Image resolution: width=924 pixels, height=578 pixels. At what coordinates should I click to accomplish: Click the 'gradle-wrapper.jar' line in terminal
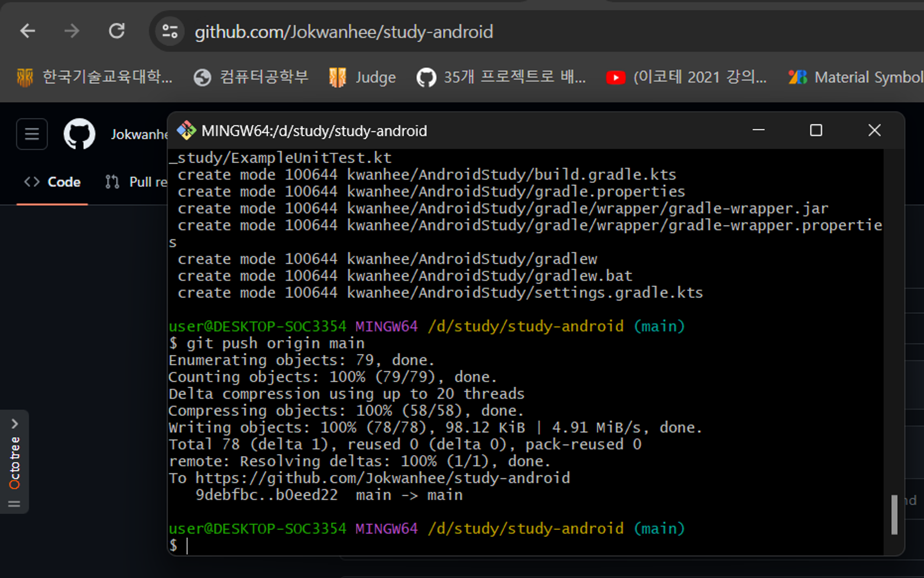tap(503, 208)
